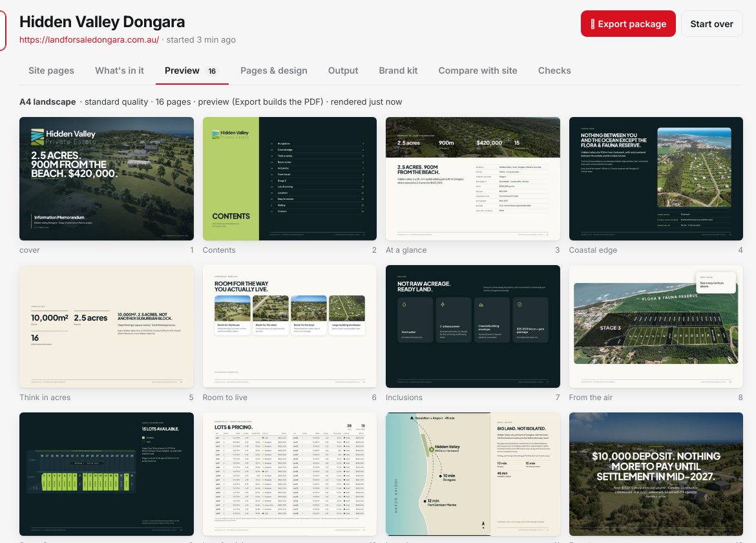Click the 'At a glance' caption
Image resolution: width=756 pixels, height=543 pixels.
click(x=406, y=250)
